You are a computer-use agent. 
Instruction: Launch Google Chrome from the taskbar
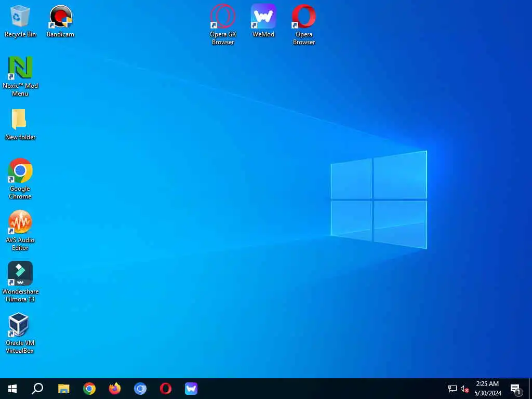click(89, 389)
